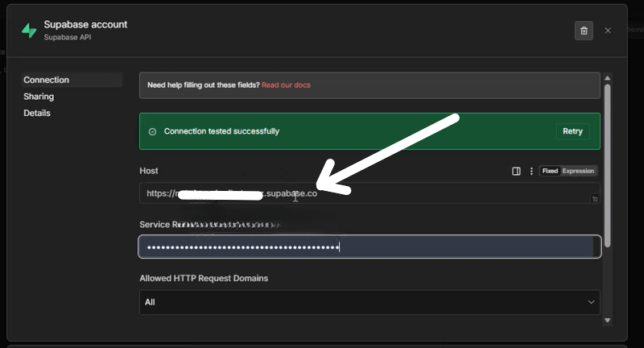
Task: Click the vertical scrollbar thumb
Action: click(608, 166)
